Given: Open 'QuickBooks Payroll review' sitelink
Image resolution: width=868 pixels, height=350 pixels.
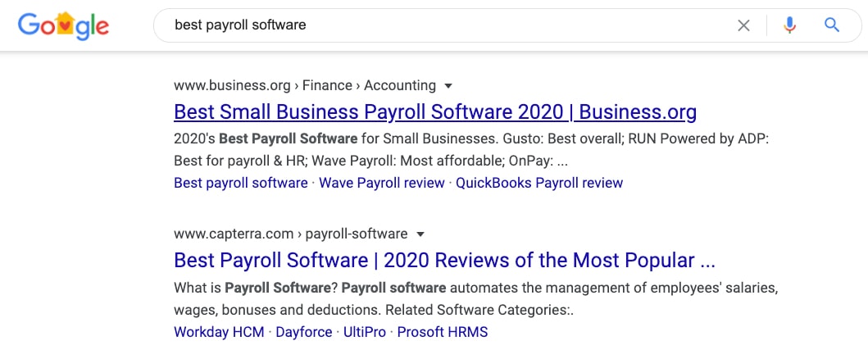Looking at the screenshot, I should click(x=539, y=183).
